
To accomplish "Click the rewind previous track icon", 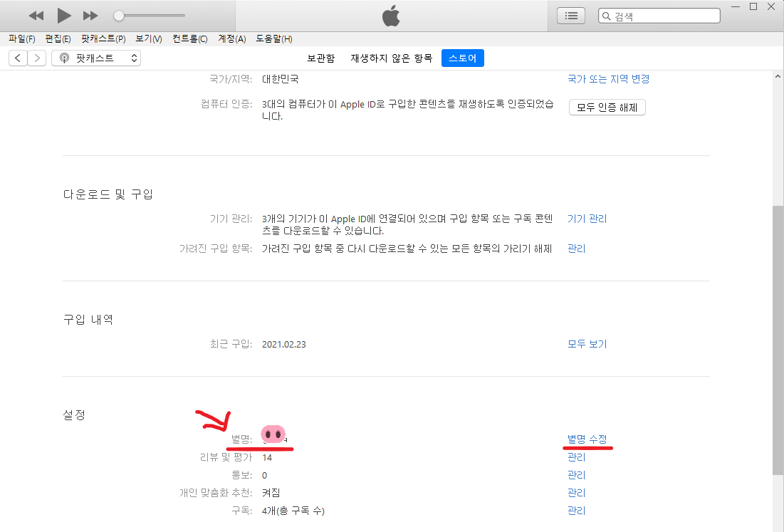I will coord(36,16).
